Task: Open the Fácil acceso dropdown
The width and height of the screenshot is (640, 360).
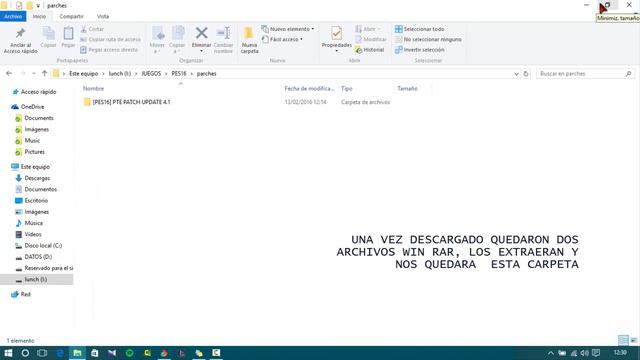Action: [282, 39]
